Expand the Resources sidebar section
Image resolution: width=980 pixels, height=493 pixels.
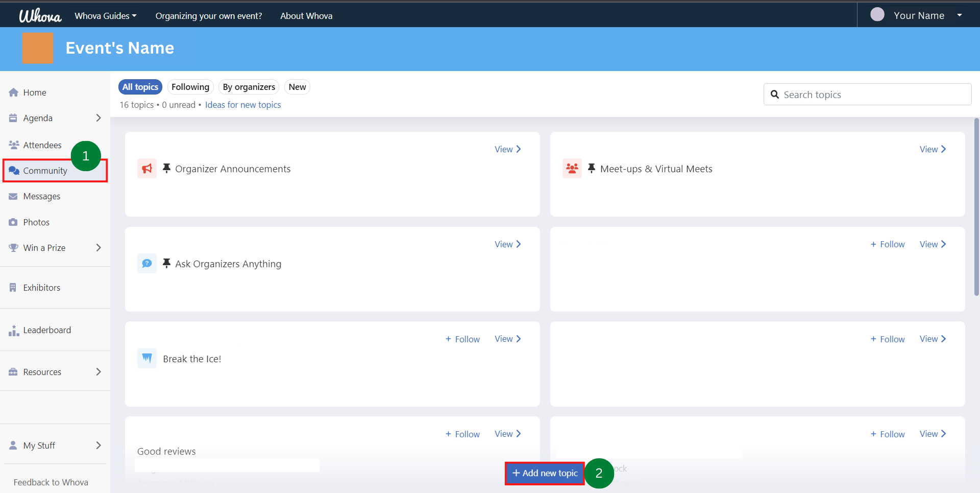click(x=99, y=372)
